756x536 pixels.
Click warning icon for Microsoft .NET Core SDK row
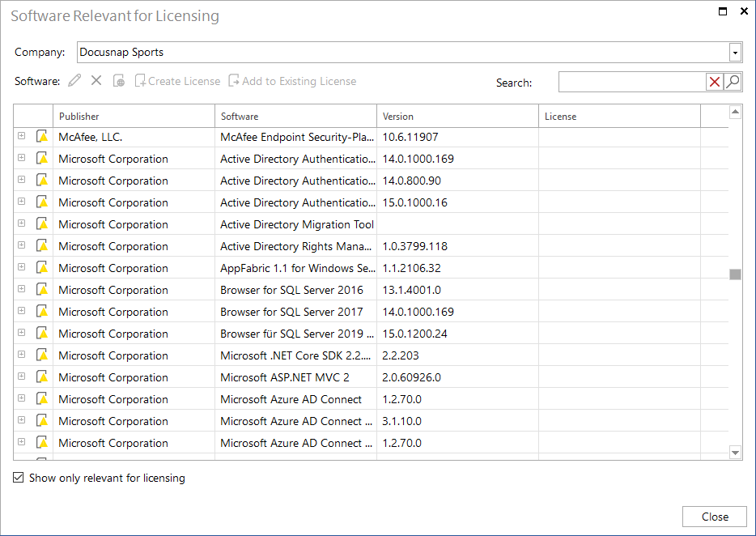pos(42,355)
